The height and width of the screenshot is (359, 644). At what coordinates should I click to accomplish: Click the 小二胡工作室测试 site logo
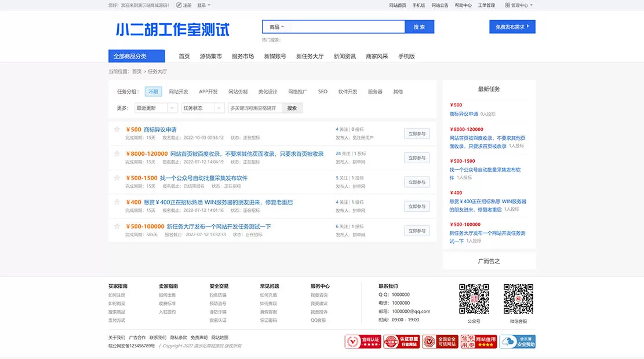tap(173, 30)
